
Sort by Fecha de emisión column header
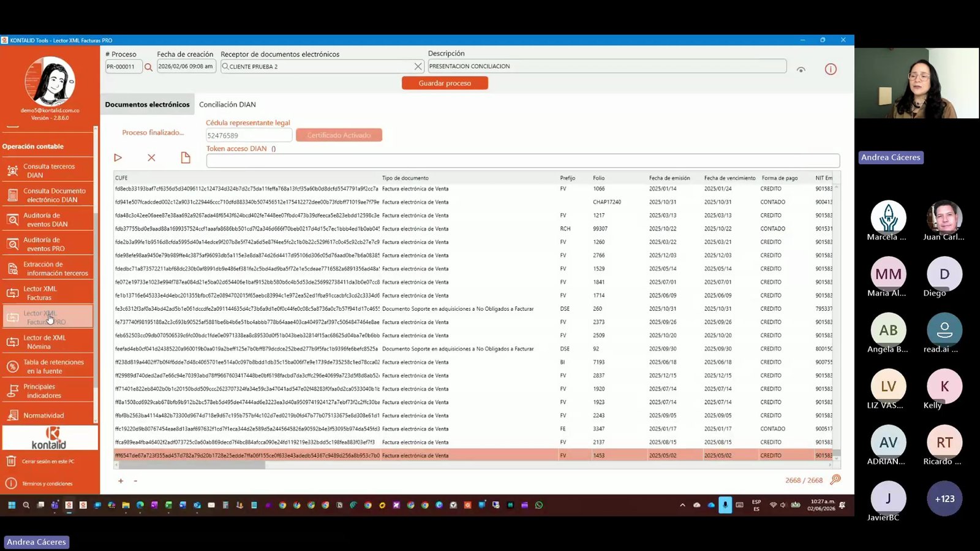point(669,178)
